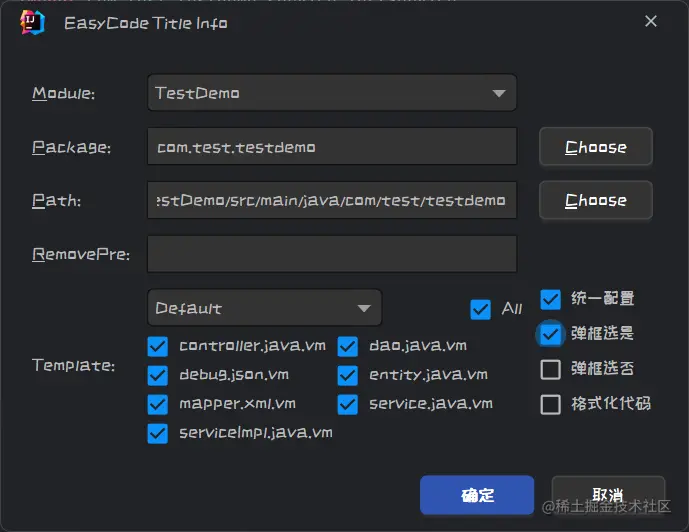Screen dimensions: 689x532
Task: Uncheck mapper.xml.vm template
Action: (157, 404)
